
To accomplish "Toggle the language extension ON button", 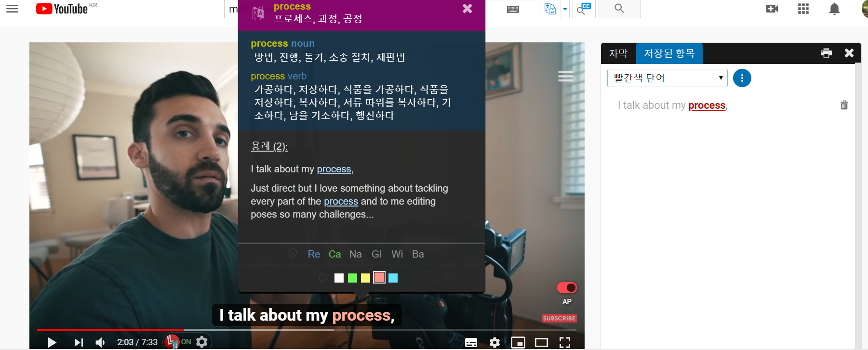I will point(178,342).
